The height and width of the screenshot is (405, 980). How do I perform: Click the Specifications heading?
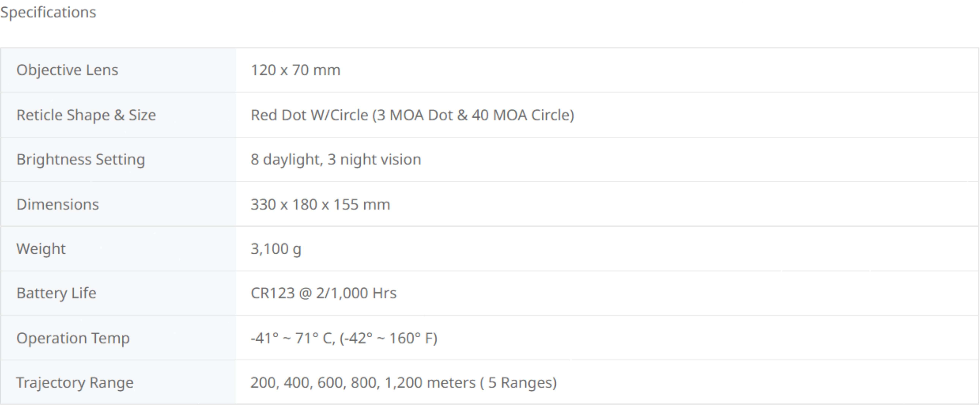(x=48, y=12)
